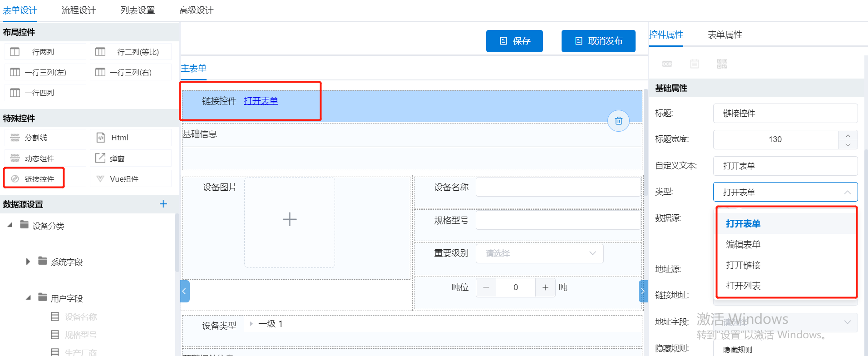
Task: Add the 一行四列 layout control
Action: click(x=45, y=93)
